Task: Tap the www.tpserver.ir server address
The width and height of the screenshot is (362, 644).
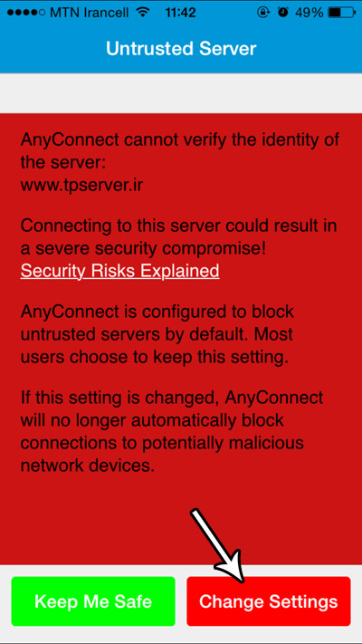Action: pos(81,186)
